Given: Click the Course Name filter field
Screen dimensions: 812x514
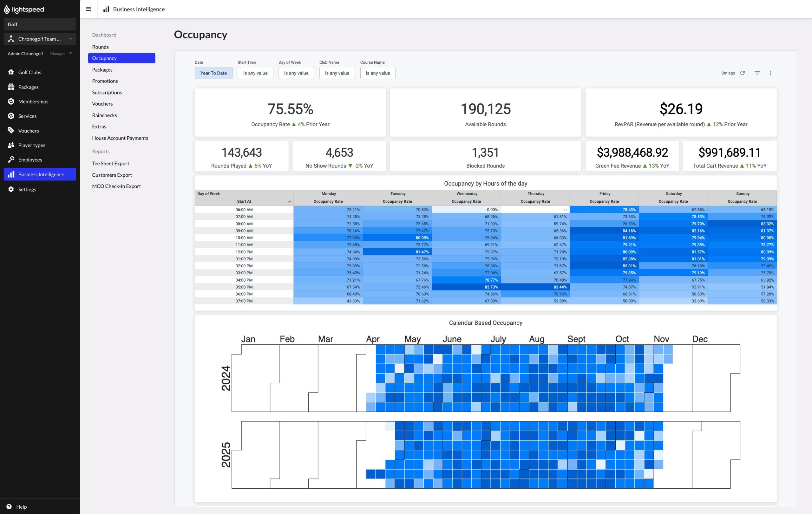Looking at the screenshot, I should (377, 73).
